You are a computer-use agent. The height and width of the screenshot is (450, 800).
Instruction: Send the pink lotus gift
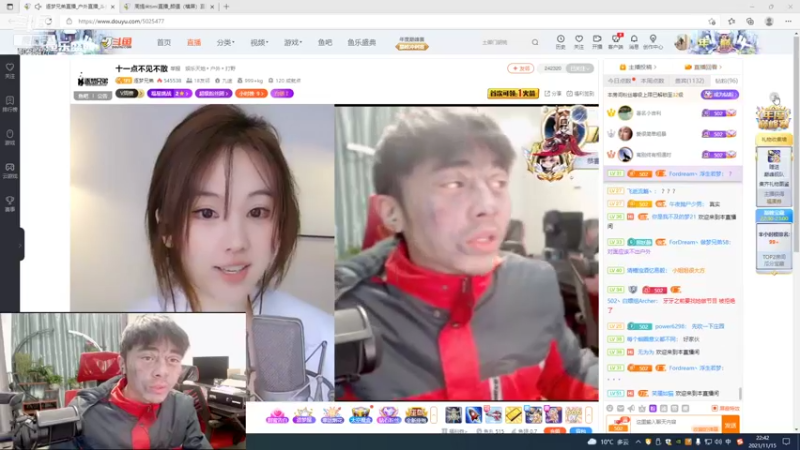[x=277, y=415]
